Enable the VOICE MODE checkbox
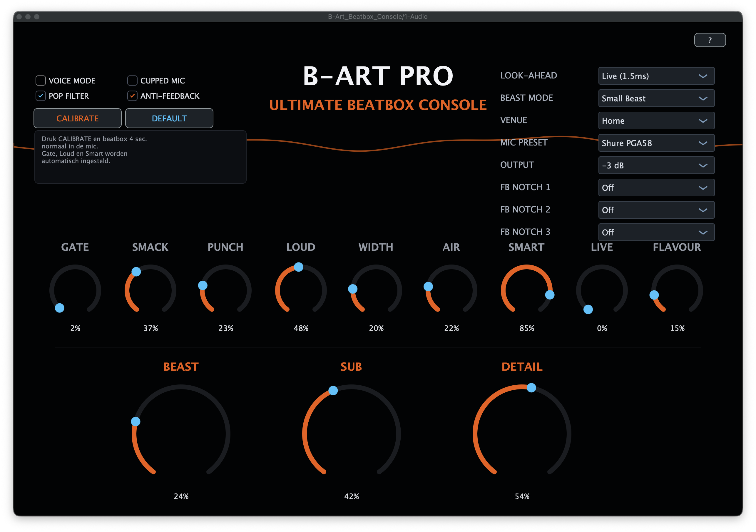This screenshot has height=532, width=756. [x=41, y=80]
